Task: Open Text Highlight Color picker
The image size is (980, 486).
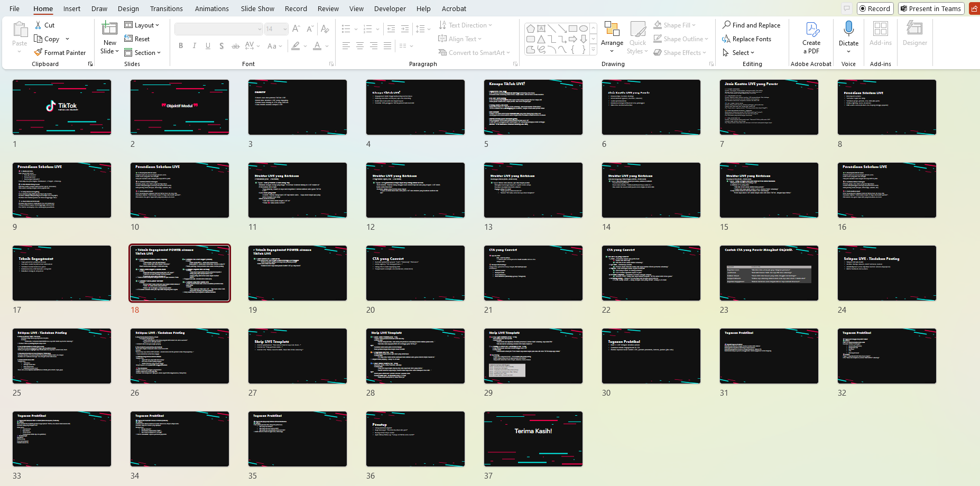Action: tap(305, 46)
